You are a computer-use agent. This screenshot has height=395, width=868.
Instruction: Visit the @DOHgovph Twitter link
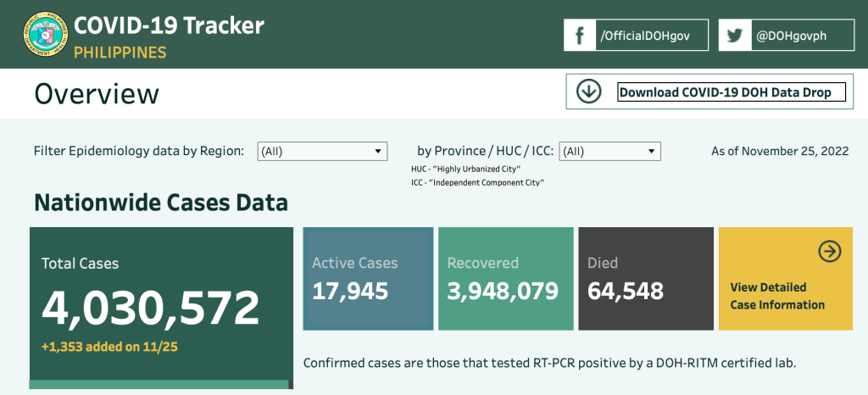click(x=791, y=36)
